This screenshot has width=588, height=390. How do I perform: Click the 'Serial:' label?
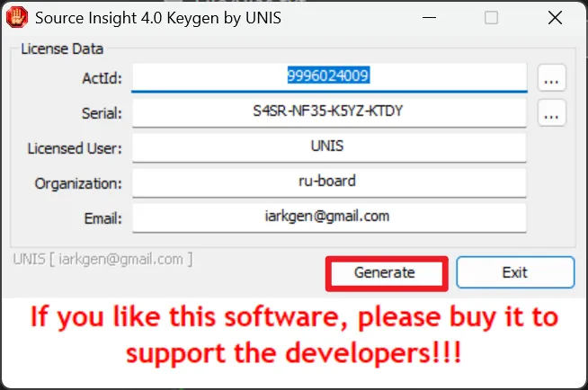pos(102,113)
